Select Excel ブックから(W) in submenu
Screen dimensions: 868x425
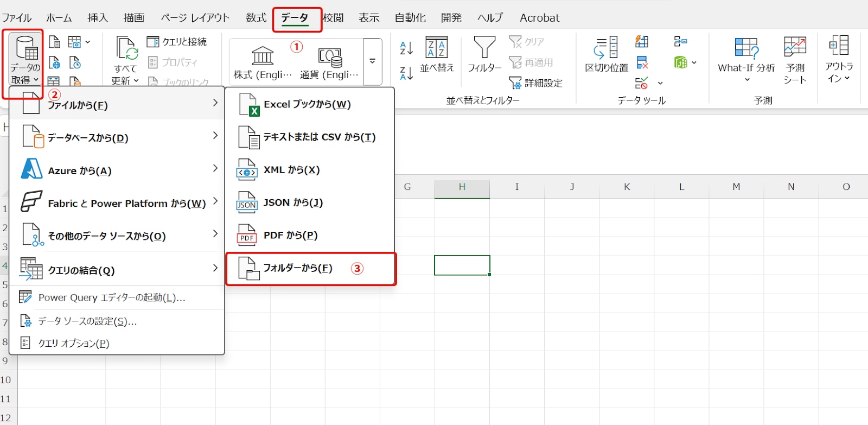tap(310, 104)
